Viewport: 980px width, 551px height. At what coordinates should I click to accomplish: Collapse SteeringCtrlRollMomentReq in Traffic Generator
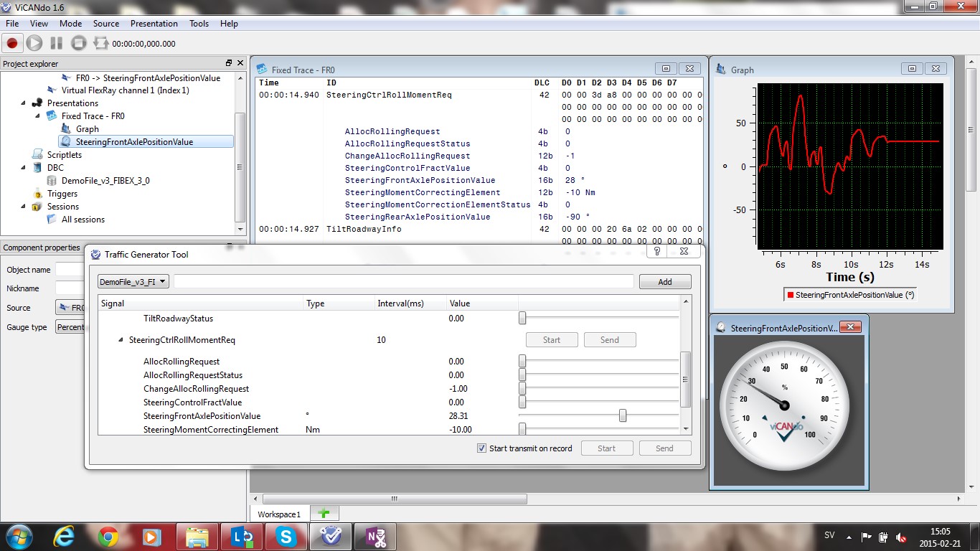click(x=121, y=340)
